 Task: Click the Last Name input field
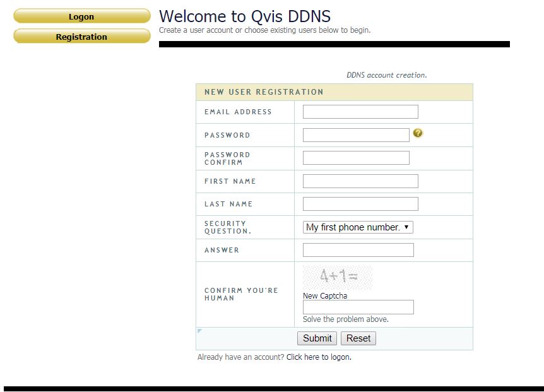click(360, 203)
